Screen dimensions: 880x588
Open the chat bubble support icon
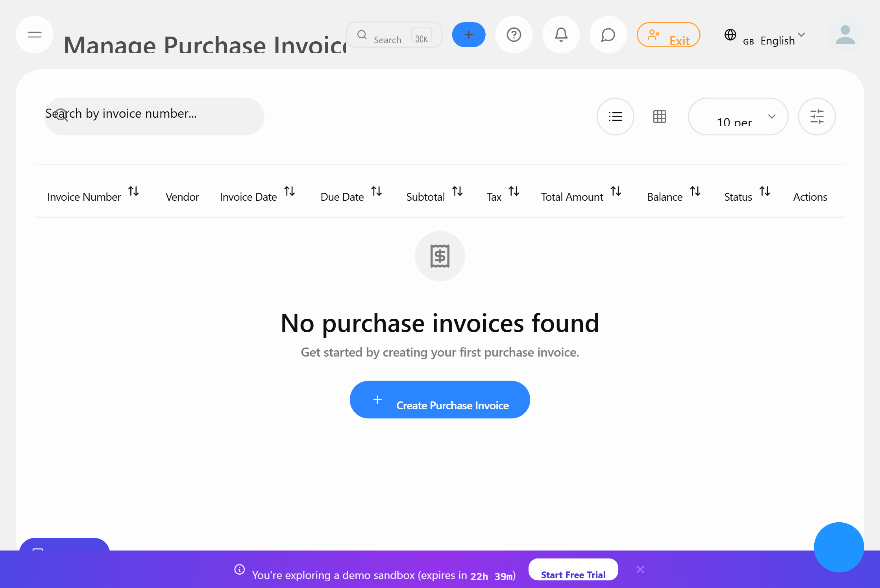pyautogui.click(x=608, y=35)
